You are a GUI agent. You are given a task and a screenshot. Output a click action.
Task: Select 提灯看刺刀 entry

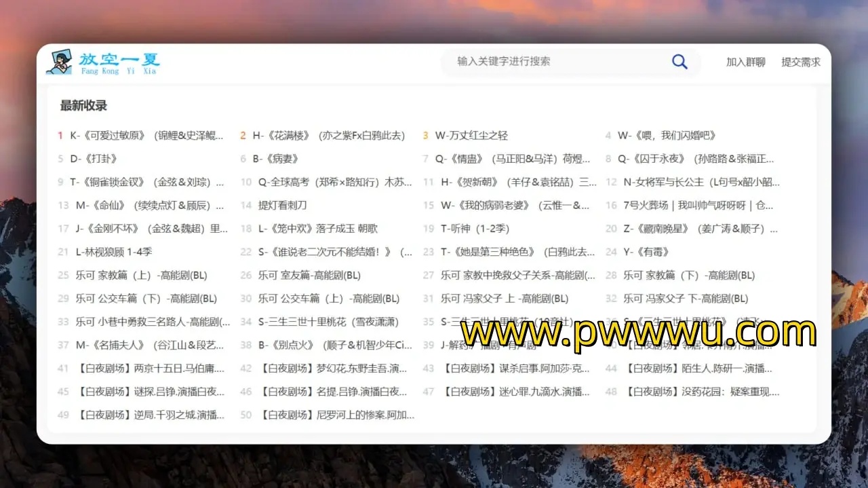click(282, 205)
